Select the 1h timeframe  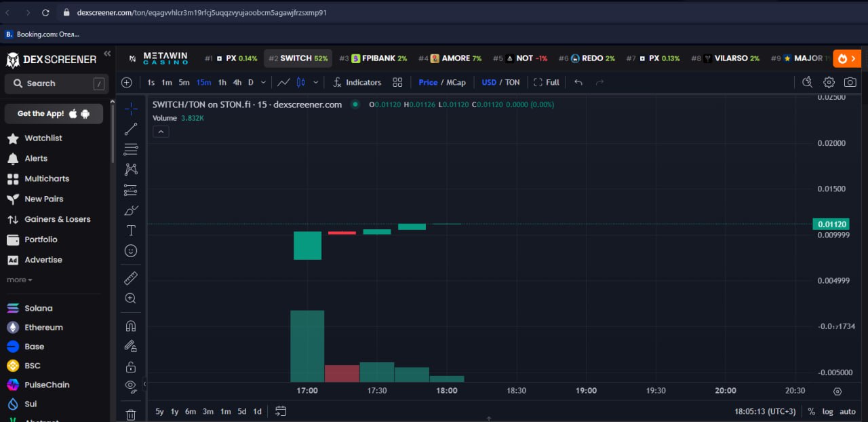coord(222,82)
